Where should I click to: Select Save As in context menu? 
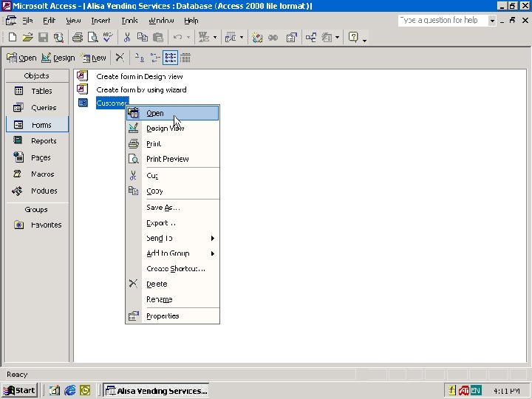[x=173, y=208]
